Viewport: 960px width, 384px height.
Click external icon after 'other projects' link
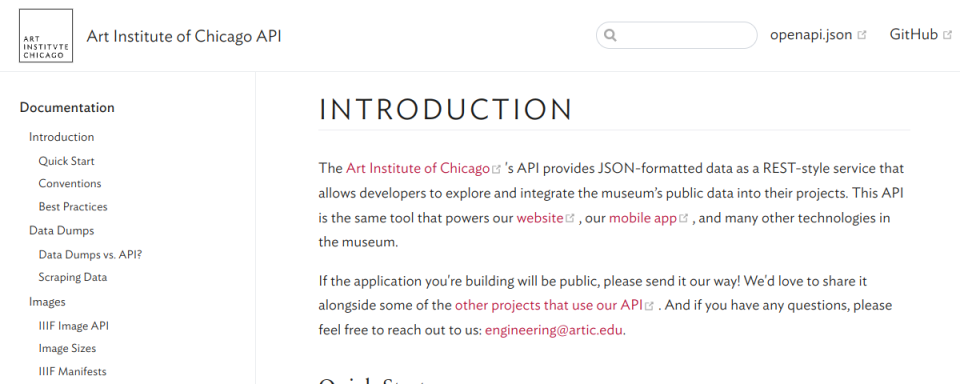coord(650,306)
